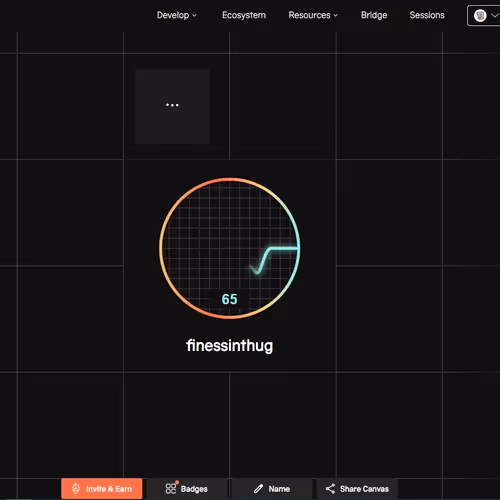Open the account dropdown arrow
500x500 pixels.
click(x=494, y=16)
